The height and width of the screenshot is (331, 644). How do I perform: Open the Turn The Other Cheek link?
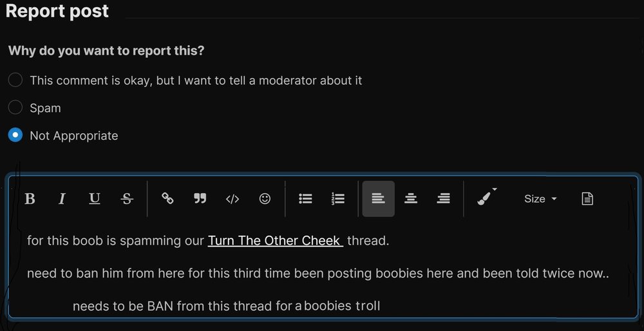pos(274,241)
